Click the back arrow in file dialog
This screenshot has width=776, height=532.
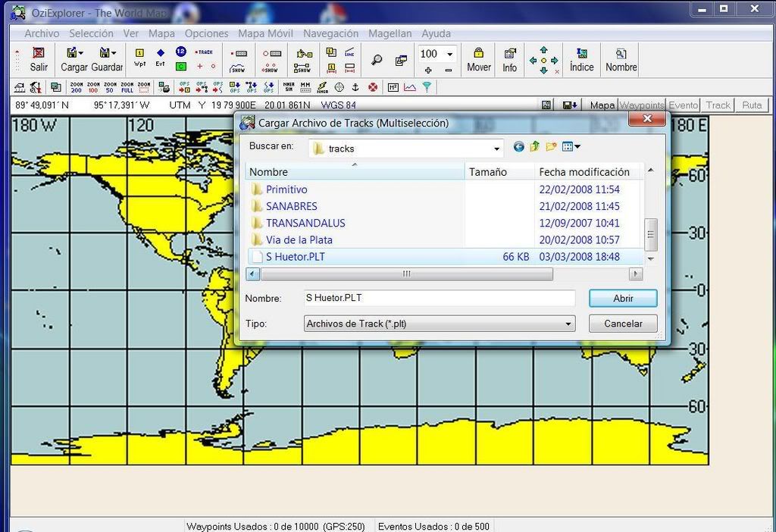click(x=518, y=146)
